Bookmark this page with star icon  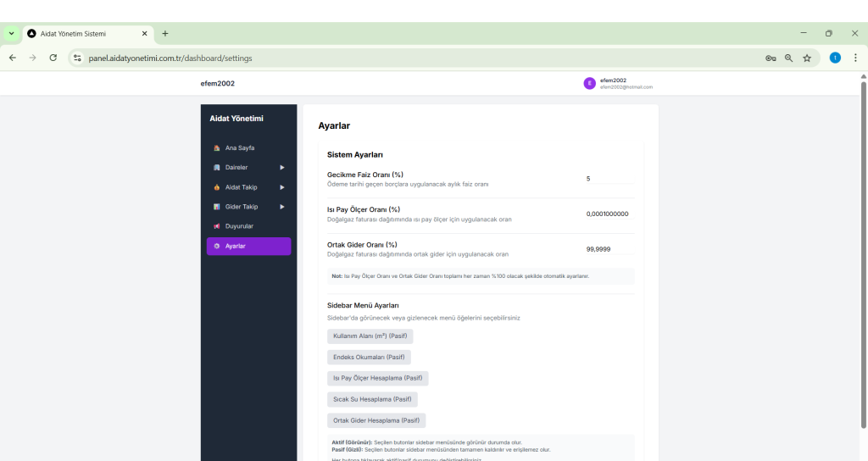(807, 58)
